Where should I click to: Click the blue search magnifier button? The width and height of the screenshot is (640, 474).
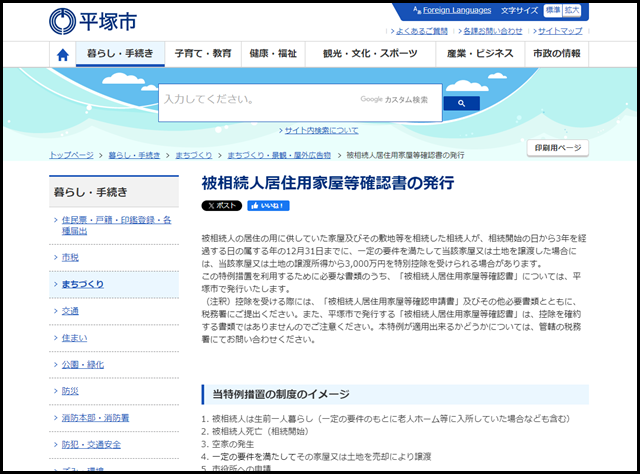click(x=461, y=103)
